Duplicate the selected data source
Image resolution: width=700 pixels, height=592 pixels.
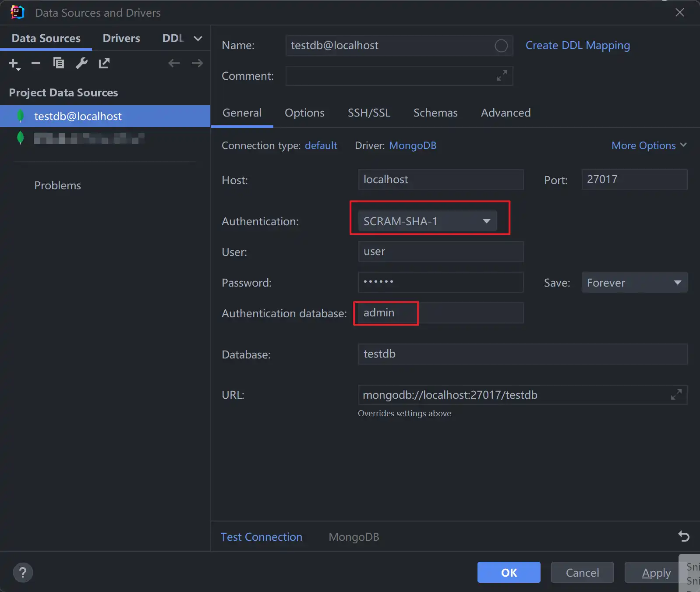(59, 64)
